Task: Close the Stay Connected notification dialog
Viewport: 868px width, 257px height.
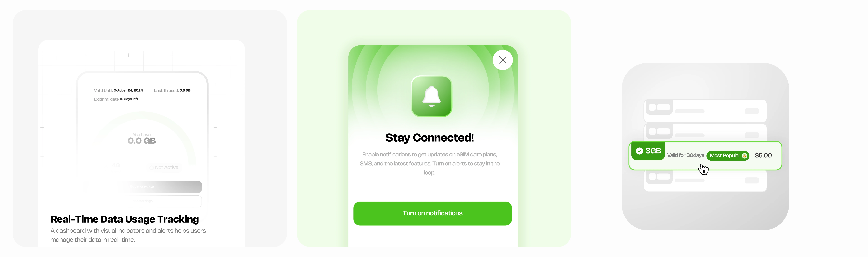Action: tap(502, 60)
